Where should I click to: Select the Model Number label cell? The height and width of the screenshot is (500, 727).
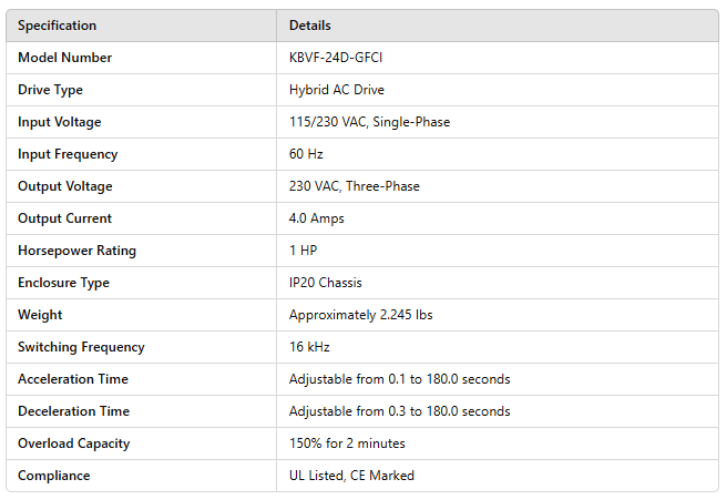coord(65,58)
